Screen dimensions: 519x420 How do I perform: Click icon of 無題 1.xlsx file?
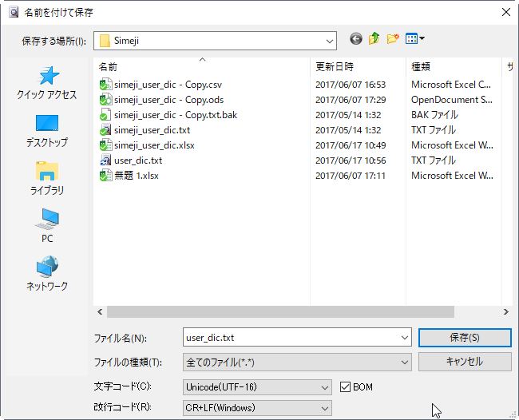coord(105,176)
